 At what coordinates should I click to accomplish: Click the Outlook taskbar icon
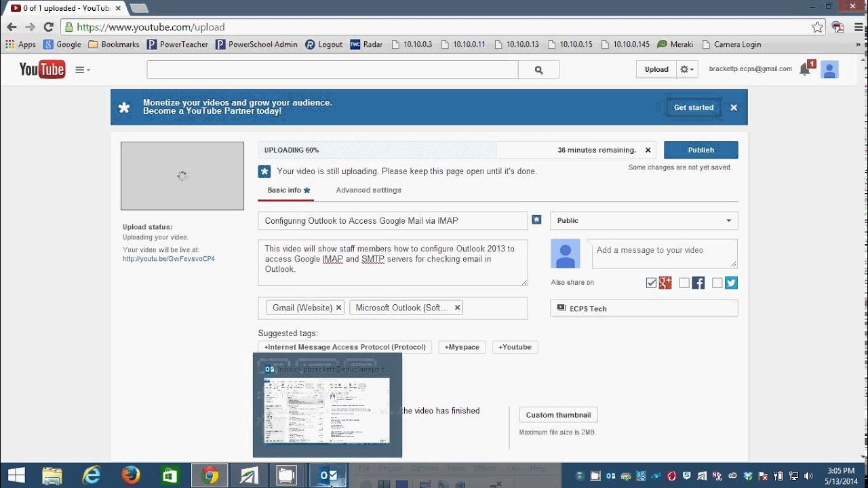(329, 476)
